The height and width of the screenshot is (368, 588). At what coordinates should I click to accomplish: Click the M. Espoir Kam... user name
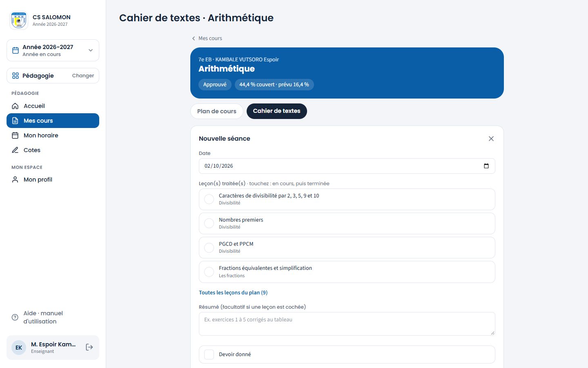53,344
